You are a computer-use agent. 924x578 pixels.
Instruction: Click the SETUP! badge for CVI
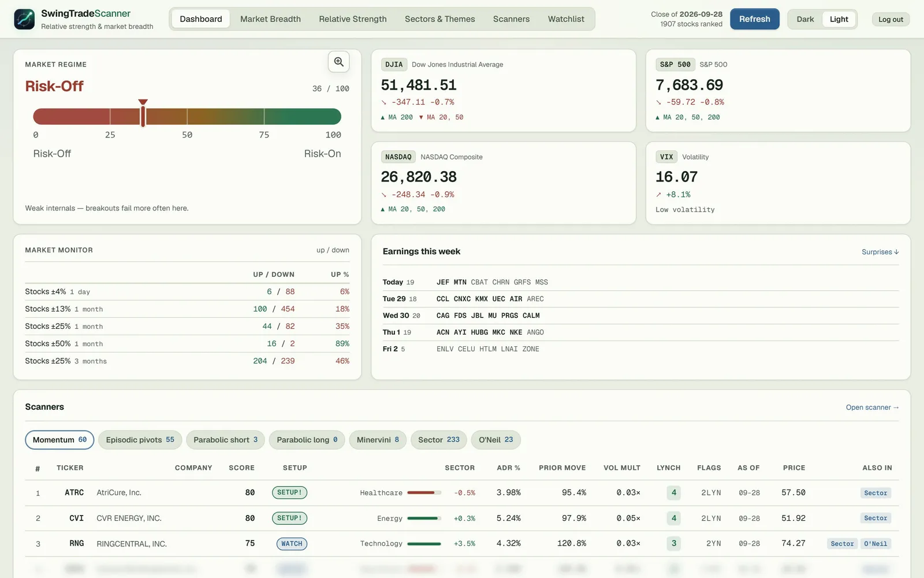pyautogui.click(x=289, y=518)
